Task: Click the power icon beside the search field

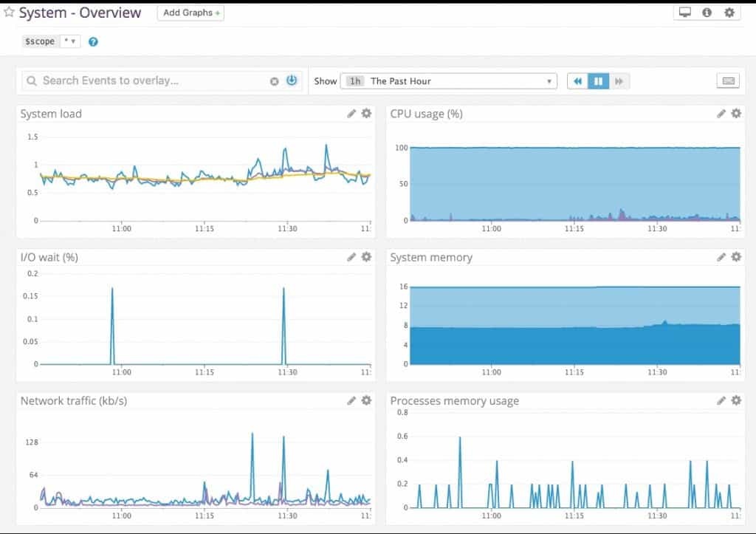Action: coord(292,81)
